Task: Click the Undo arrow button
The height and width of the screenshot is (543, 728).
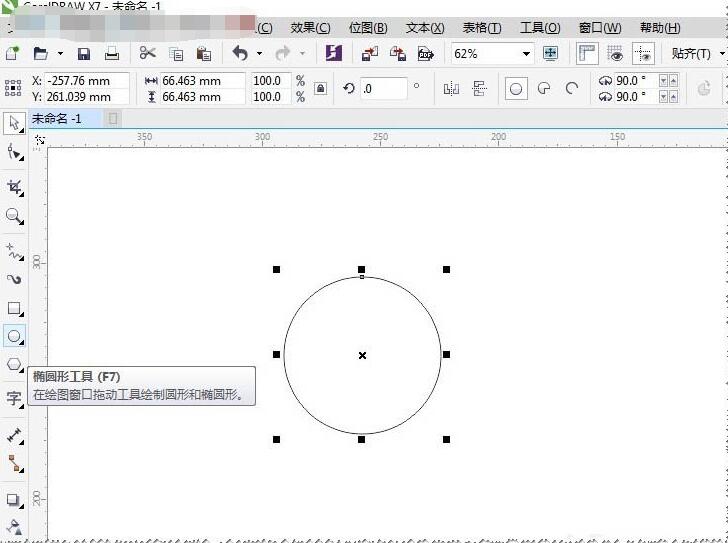Action: pyautogui.click(x=240, y=54)
